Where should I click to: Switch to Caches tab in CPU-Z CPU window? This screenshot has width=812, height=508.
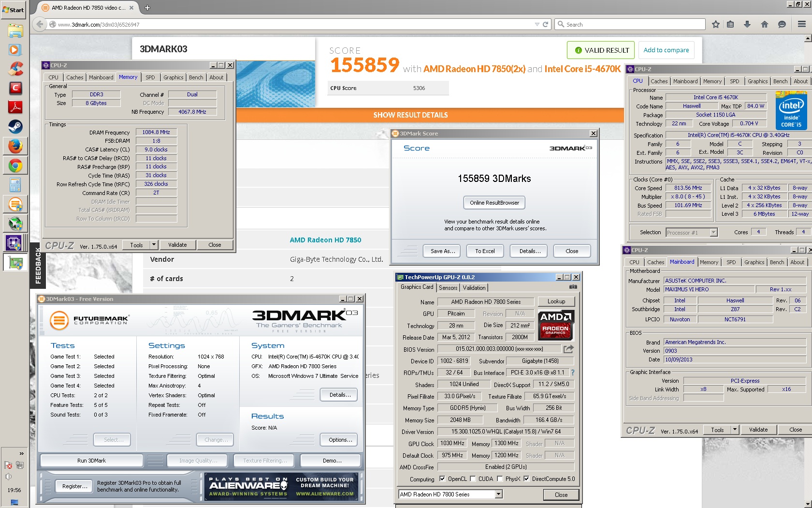pos(659,81)
